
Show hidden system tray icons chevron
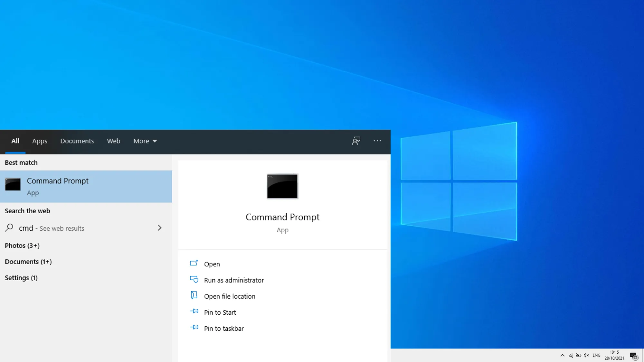coord(562,355)
